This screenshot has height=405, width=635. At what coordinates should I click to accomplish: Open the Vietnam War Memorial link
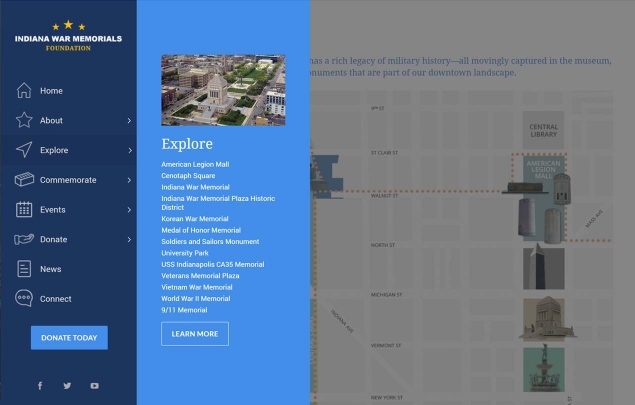click(x=197, y=287)
